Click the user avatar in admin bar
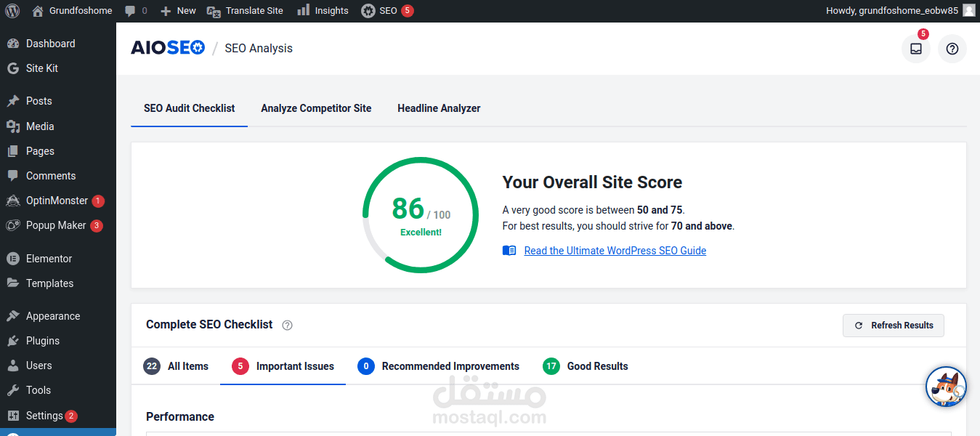Image resolution: width=980 pixels, height=436 pixels. point(969,11)
